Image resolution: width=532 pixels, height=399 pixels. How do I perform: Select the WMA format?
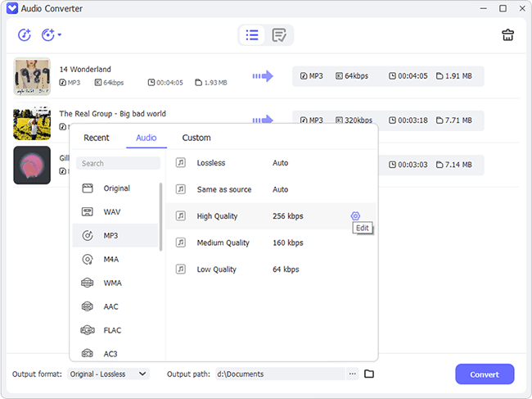click(x=115, y=283)
